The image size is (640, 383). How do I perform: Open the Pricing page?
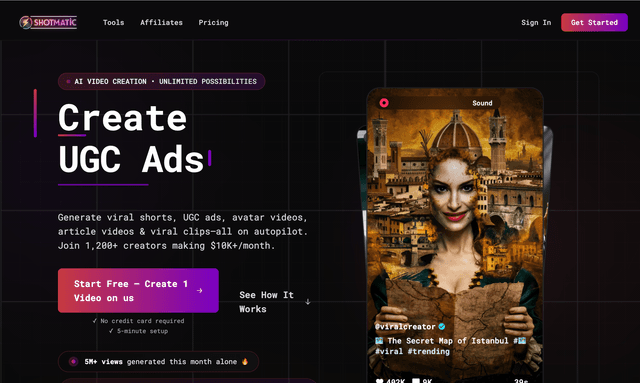coord(213,22)
